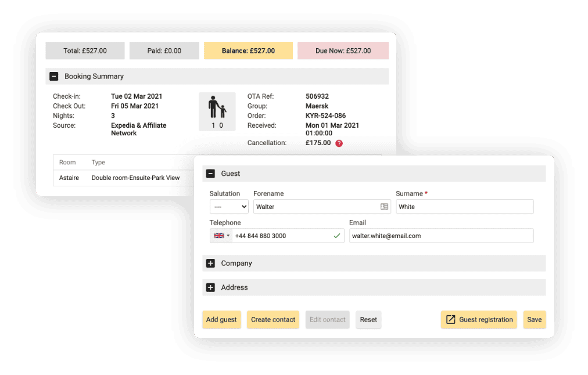Click the Add guest button
This screenshot has width=588, height=375.
(221, 319)
